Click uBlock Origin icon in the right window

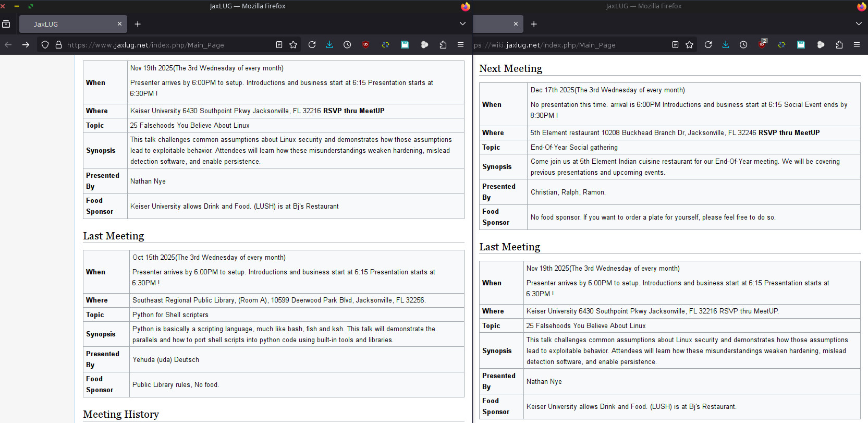(762, 45)
